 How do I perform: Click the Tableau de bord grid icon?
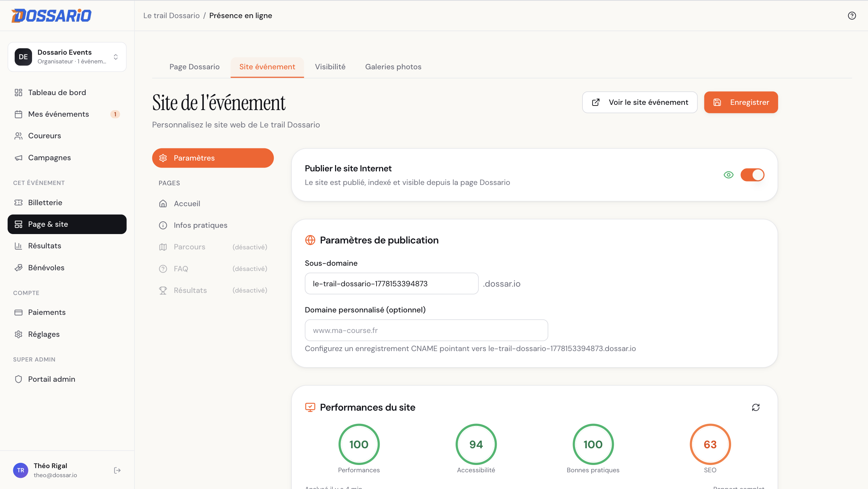tap(18, 93)
